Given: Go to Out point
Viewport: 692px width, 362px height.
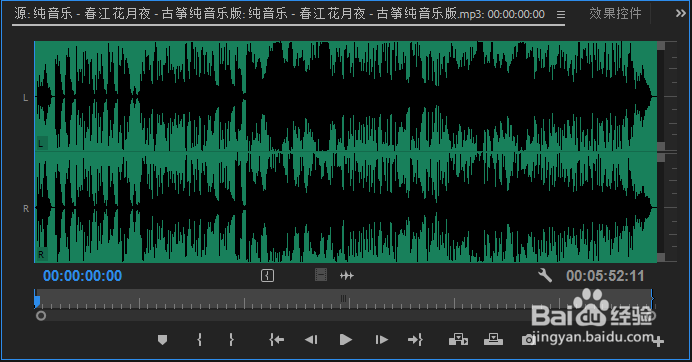Looking at the screenshot, I should pos(415,339).
